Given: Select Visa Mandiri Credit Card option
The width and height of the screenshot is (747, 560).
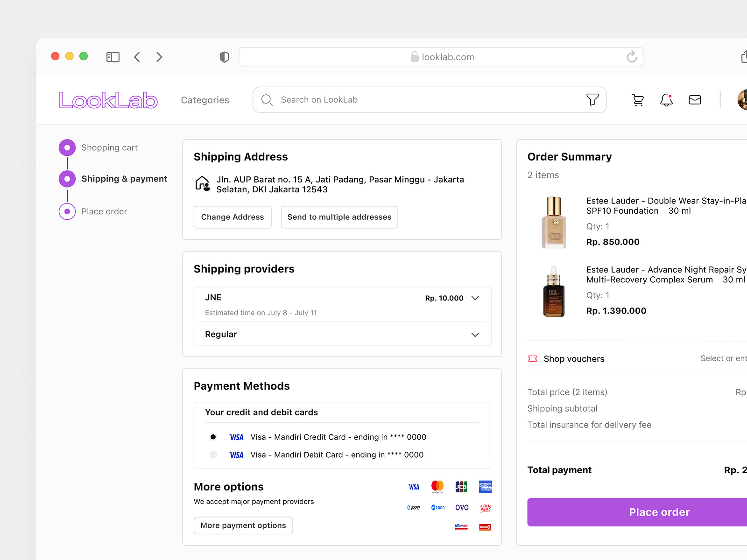Looking at the screenshot, I should pyautogui.click(x=213, y=437).
